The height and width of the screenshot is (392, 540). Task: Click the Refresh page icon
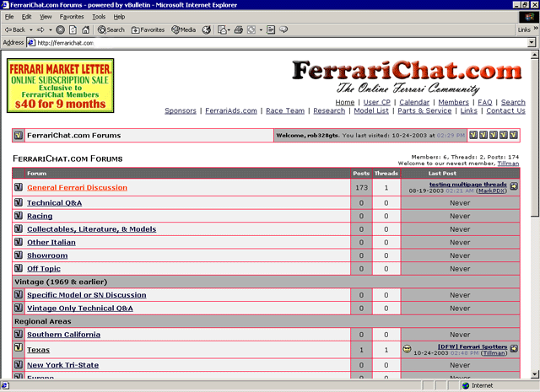tap(73, 30)
